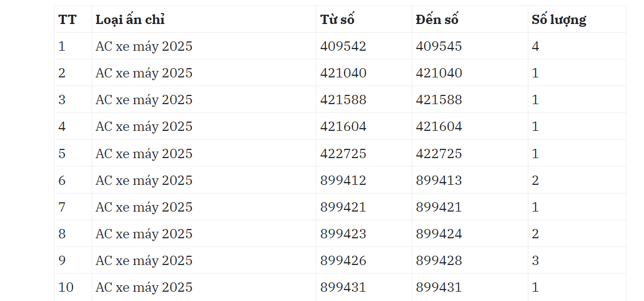Image resolution: width=644 pixels, height=301 pixels.
Task: Click the 'Đến số' cell containing 422725
Action: [470, 153]
